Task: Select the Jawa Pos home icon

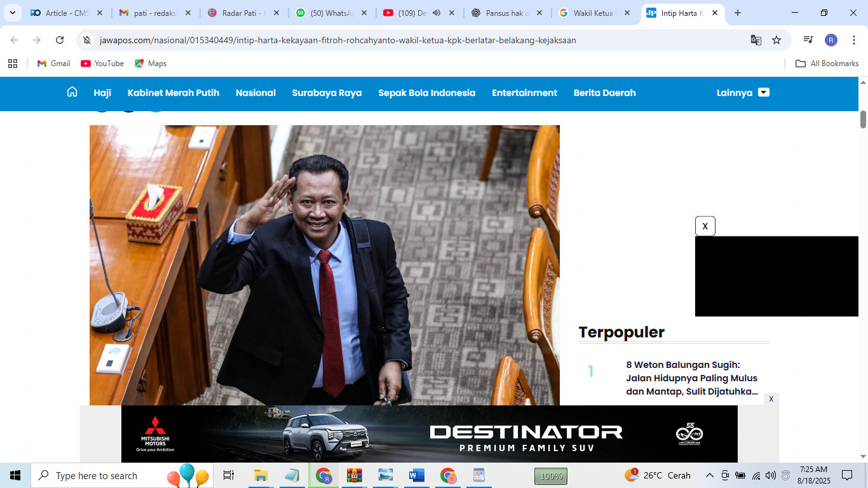Action: (x=71, y=93)
